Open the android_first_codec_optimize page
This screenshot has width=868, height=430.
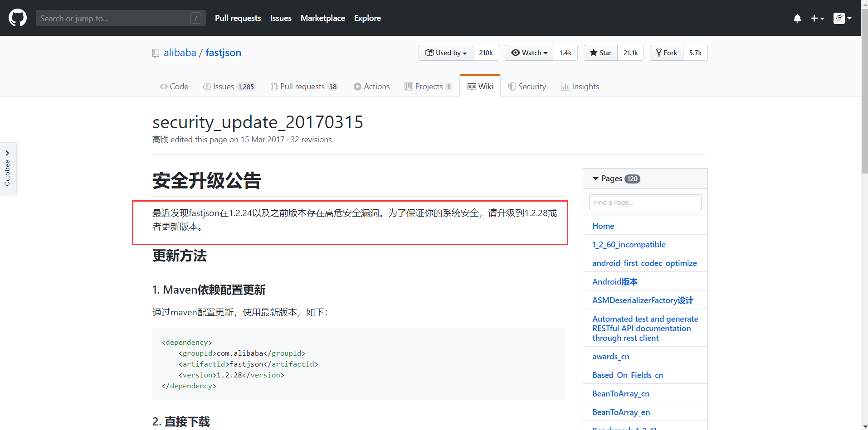tap(644, 263)
